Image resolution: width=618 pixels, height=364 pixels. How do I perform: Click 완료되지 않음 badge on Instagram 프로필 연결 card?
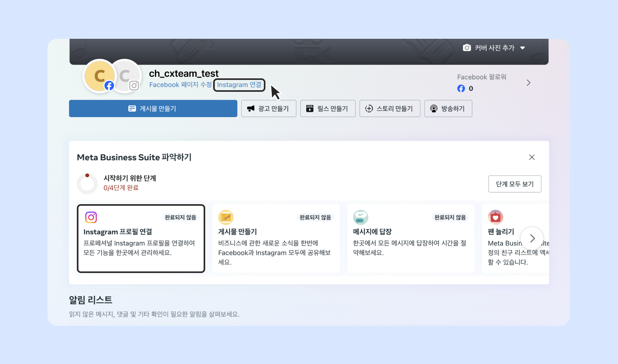click(181, 217)
